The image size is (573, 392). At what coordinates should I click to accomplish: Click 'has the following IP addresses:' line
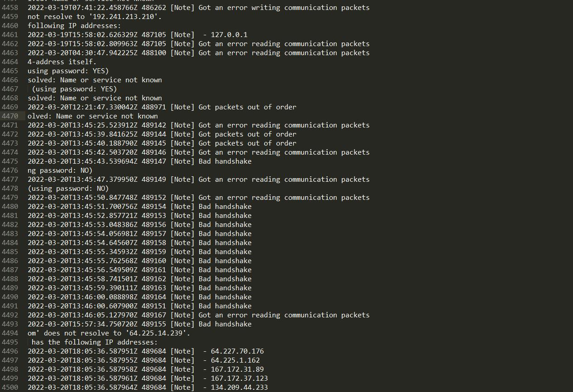(x=95, y=342)
